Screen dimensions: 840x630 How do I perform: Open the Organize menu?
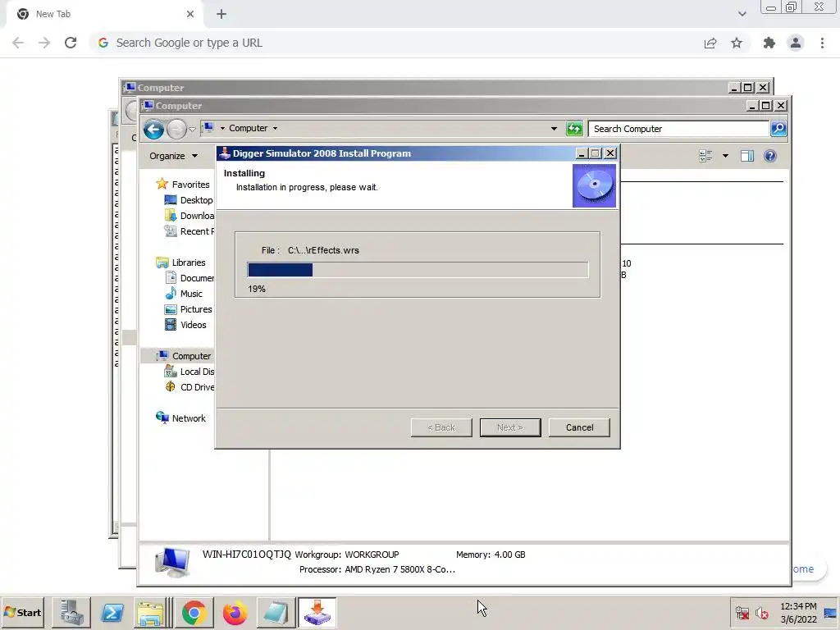coord(173,156)
